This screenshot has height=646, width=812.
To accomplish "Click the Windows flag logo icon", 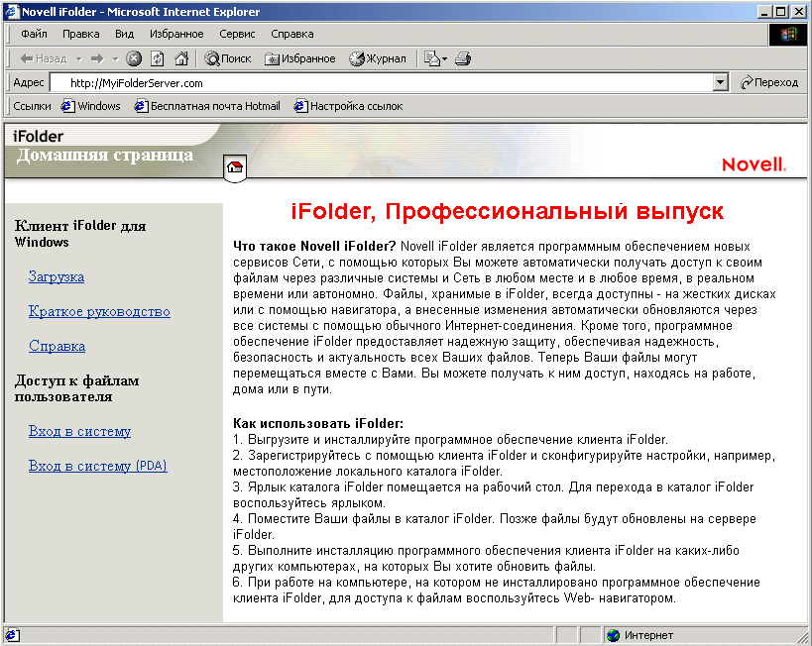I will pyautogui.click(x=787, y=35).
